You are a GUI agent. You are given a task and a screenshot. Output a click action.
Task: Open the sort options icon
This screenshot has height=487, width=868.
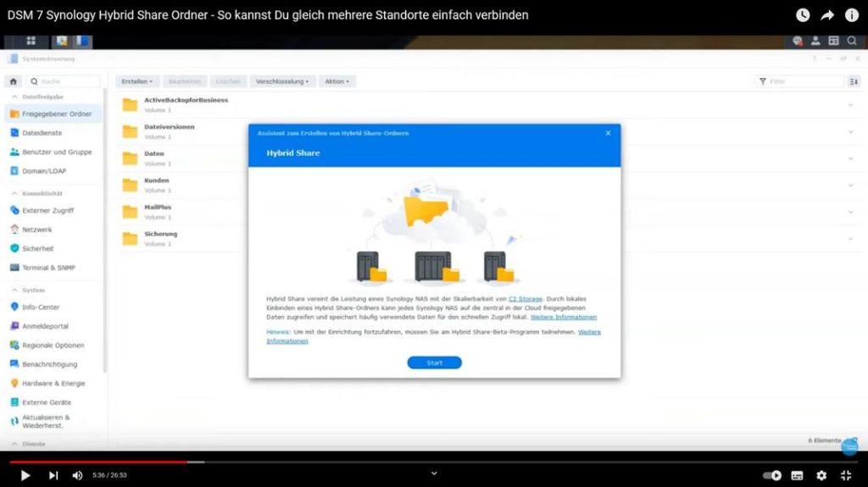[854, 81]
